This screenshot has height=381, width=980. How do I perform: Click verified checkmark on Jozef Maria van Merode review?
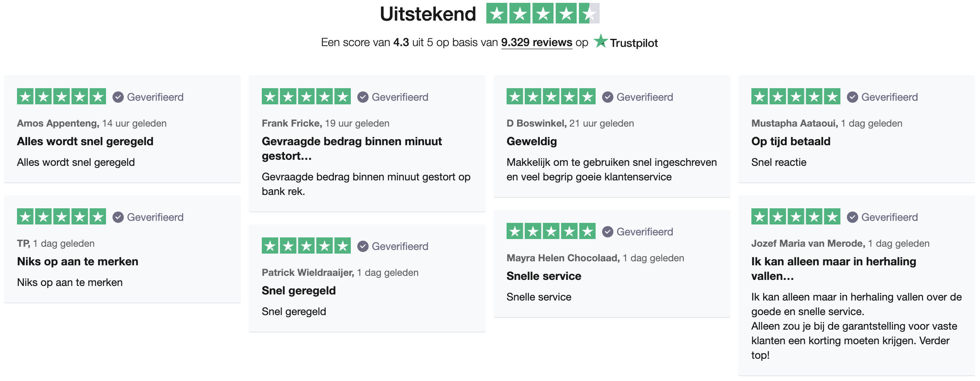[853, 217]
